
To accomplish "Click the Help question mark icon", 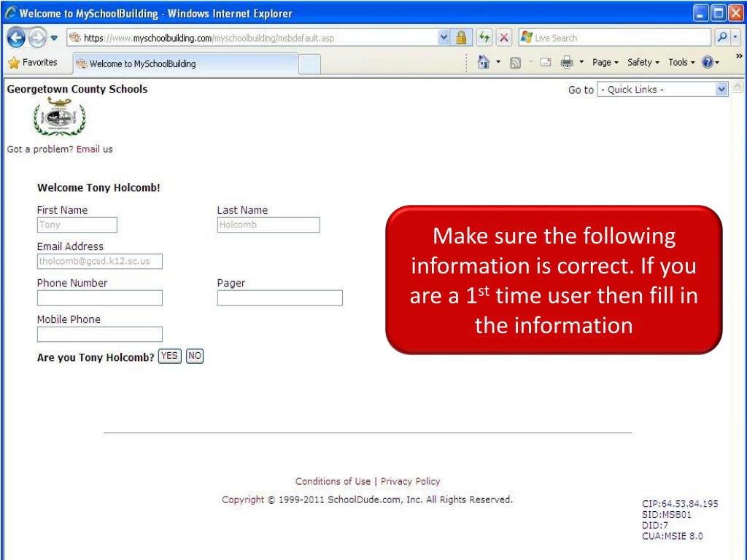I will [x=708, y=63].
